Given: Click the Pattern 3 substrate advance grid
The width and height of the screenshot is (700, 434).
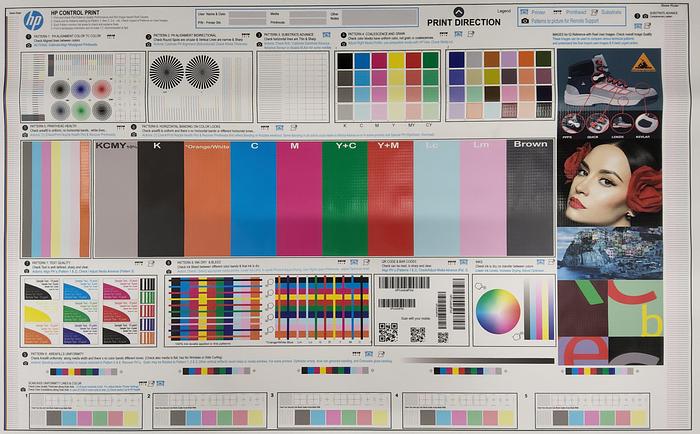Looking at the screenshot, I should tap(293, 87).
